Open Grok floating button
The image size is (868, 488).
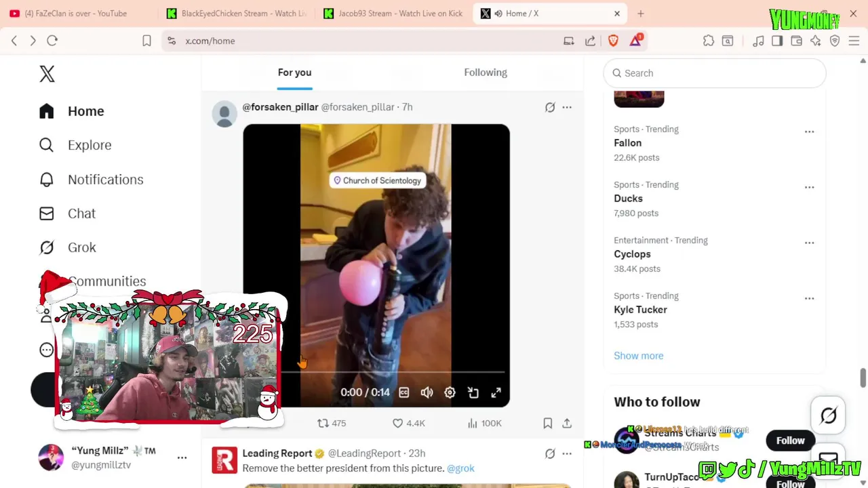828,415
